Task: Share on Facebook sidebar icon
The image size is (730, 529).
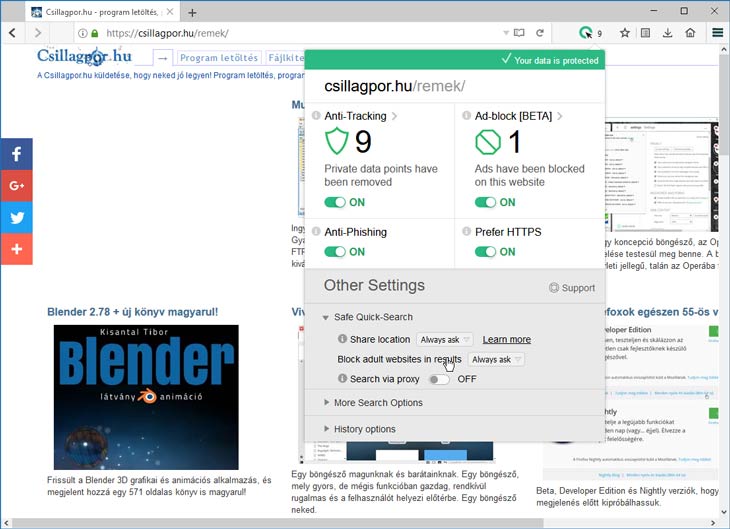Action: click(x=16, y=154)
